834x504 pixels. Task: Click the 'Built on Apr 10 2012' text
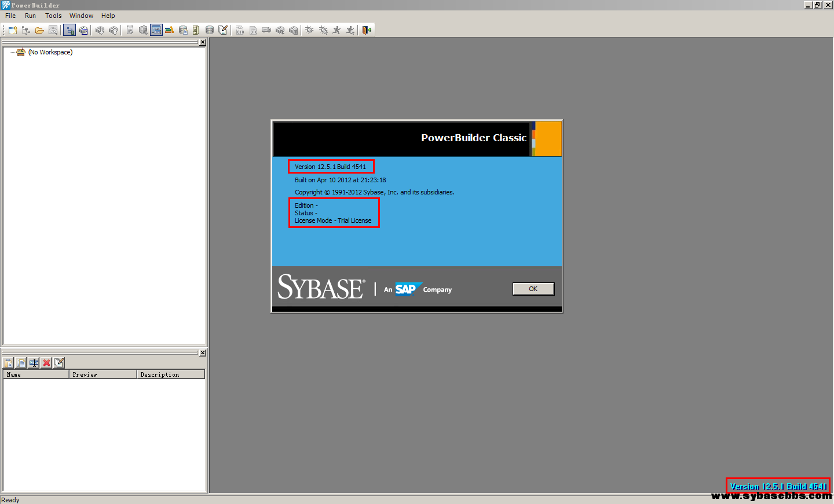point(340,180)
